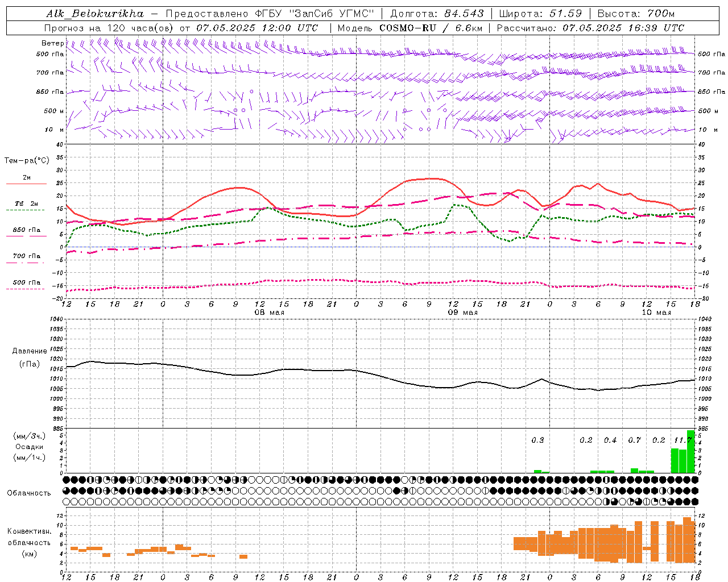
Task: Click the '0.3' precipitation amount
Action: (x=537, y=440)
